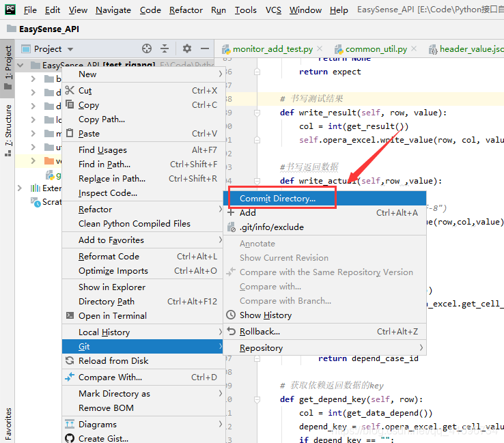Click the Compare With arrows icon
This screenshot has width=504, height=443.
pos(70,377)
